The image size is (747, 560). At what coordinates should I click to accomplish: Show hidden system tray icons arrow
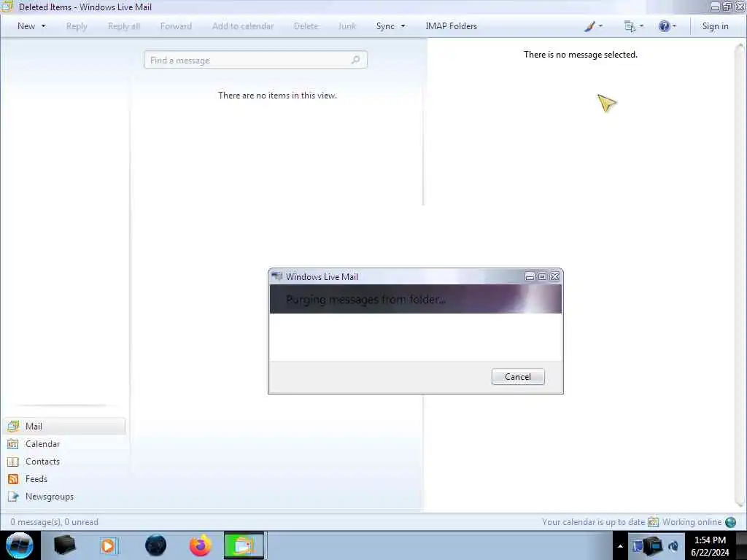point(620,546)
